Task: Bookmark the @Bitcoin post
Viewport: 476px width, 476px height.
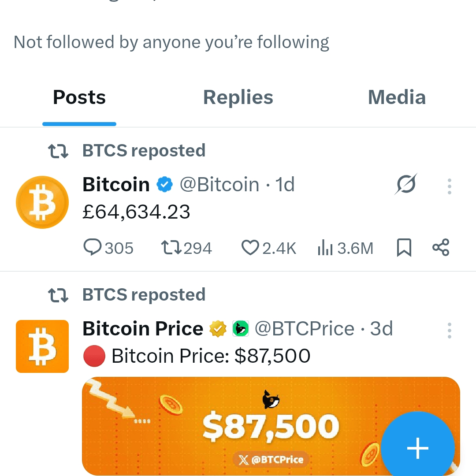Action: (x=404, y=248)
